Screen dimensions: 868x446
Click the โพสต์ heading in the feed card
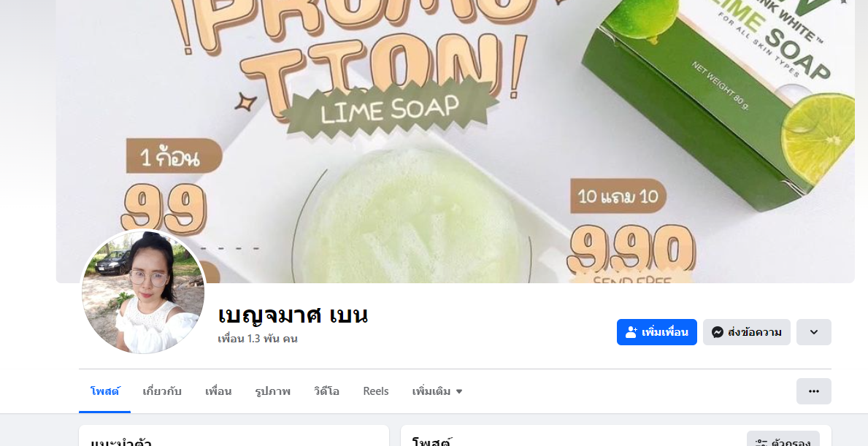point(432,442)
